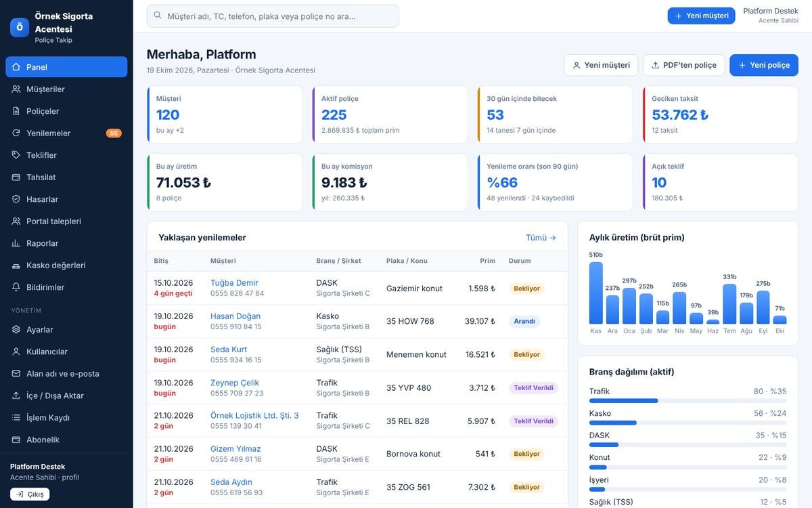Click the Tahsilat card icon
This screenshot has width=812, height=508.
[x=16, y=177]
